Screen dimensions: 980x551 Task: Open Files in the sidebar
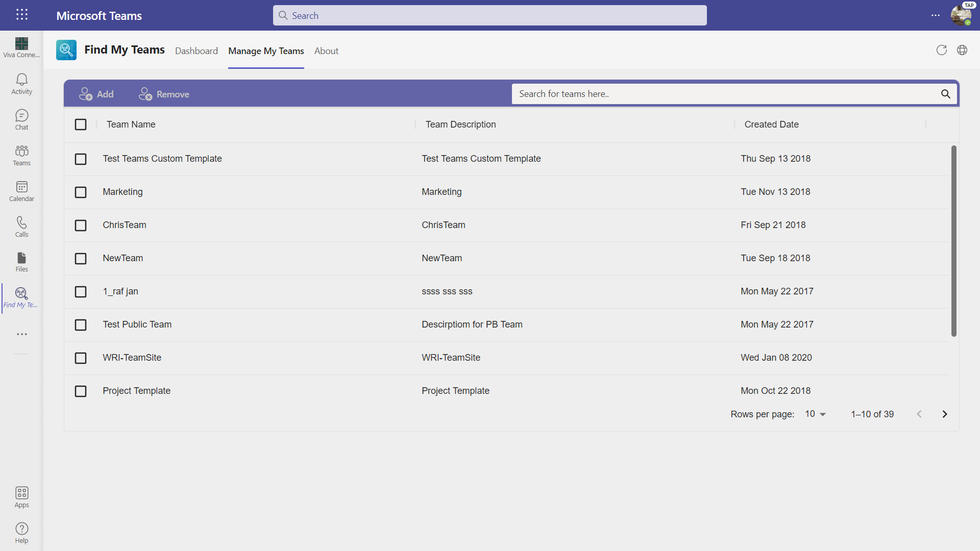click(21, 262)
